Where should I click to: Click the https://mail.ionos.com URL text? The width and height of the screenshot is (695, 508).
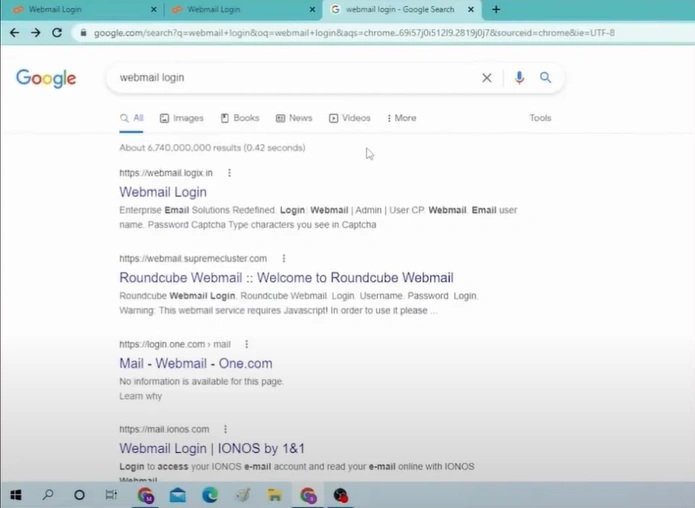tap(164, 429)
